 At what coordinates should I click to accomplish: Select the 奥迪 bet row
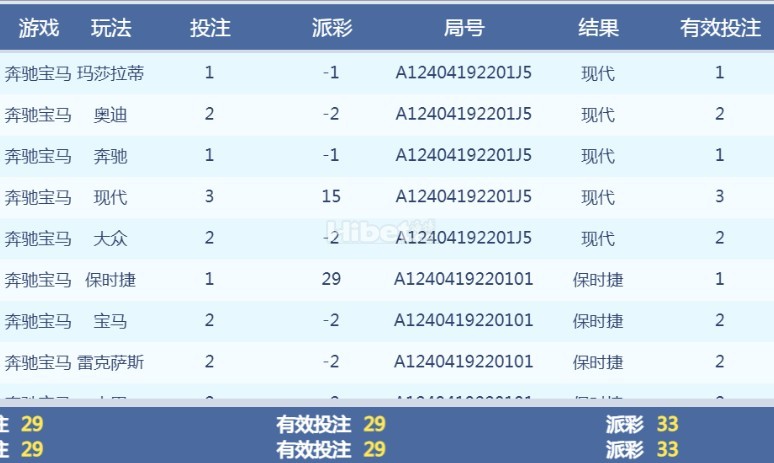[x=387, y=115]
